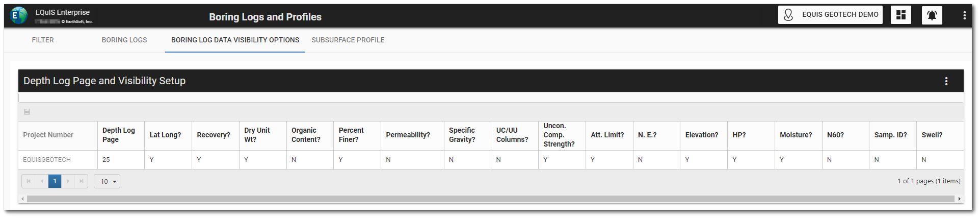
Task: Open the dashboard chooser grid icon
Action: [x=900, y=15]
